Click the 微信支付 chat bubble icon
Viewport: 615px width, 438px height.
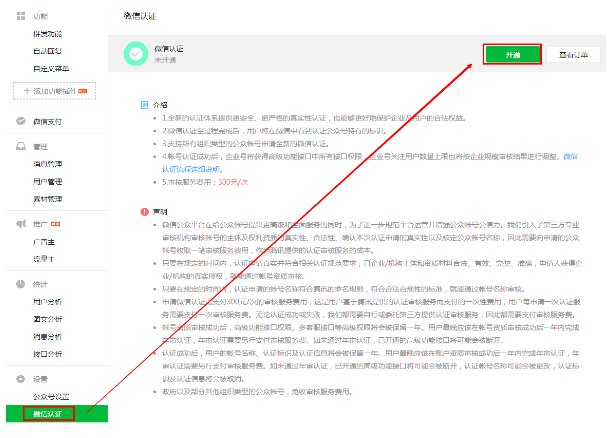[21, 121]
